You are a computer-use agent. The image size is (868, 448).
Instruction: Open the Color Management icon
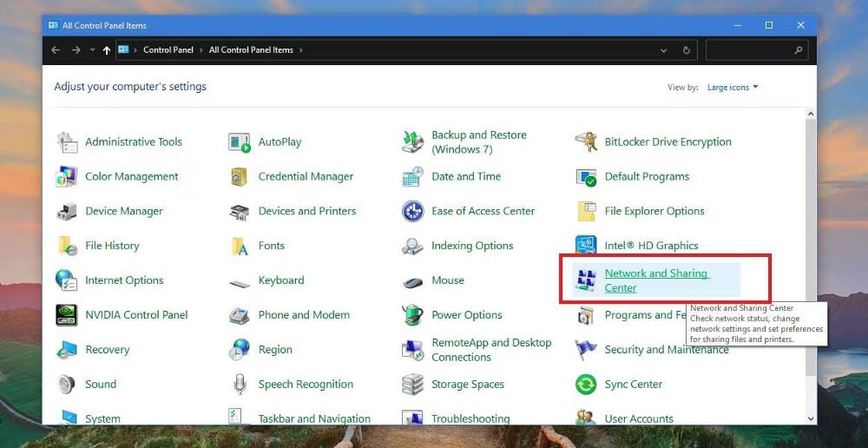pos(67,176)
